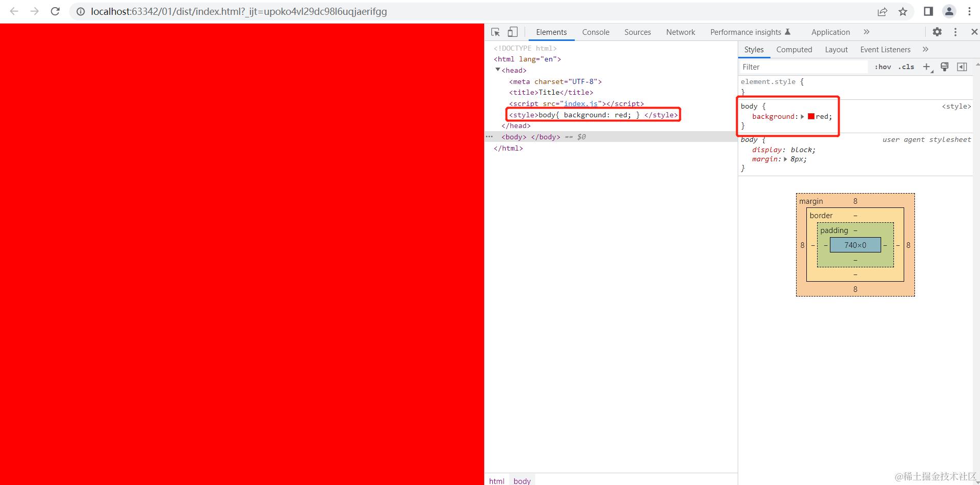Click the browser forward arrow

[34, 11]
